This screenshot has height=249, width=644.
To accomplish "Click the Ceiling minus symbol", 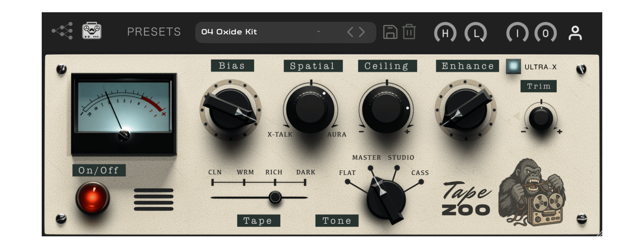I will click(x=361, y=131).
